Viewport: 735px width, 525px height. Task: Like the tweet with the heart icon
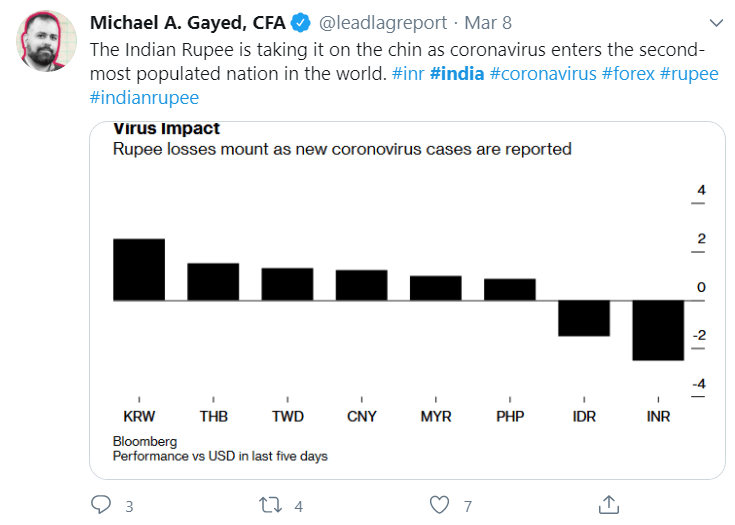[439, 505]
